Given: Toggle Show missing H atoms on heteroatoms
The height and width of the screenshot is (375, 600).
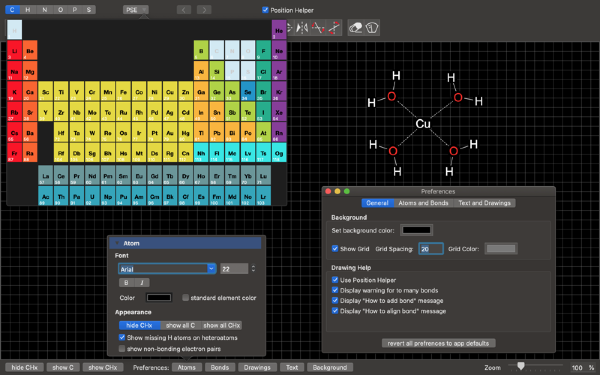Looking at the screenshot, I should pos(122,337).
